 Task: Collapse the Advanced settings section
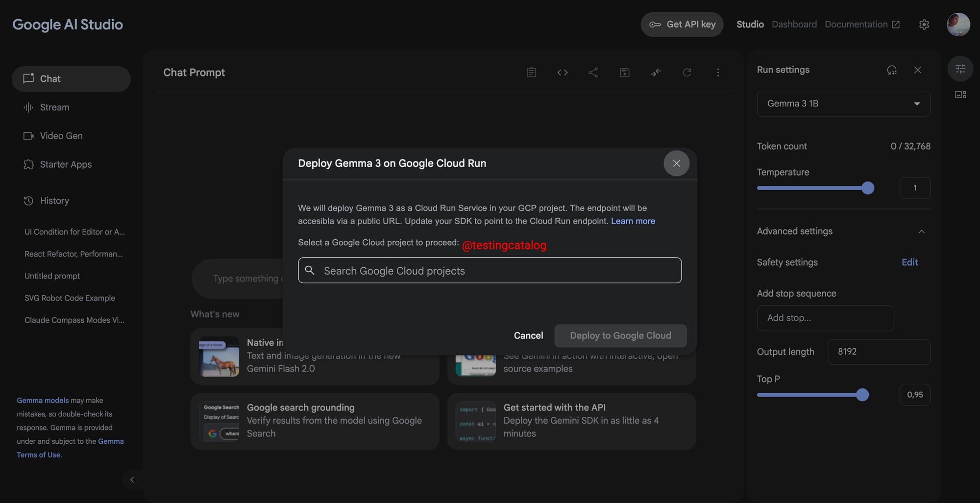click(x=922, y=231)
